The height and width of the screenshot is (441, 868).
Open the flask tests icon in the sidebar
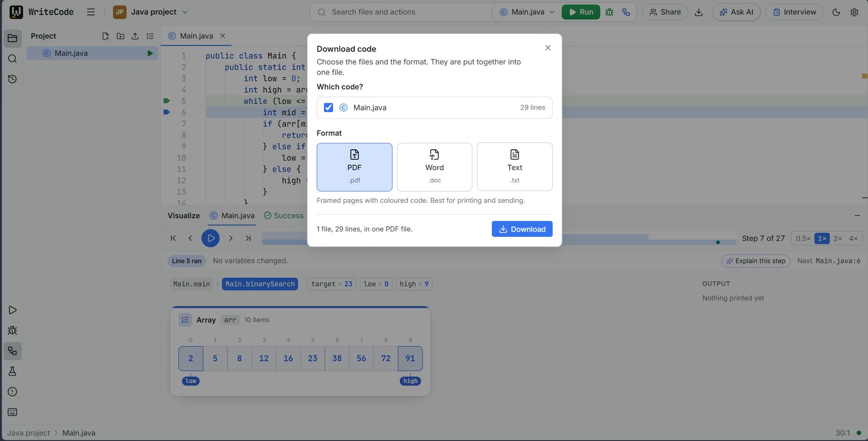click(x=13, y=372)
